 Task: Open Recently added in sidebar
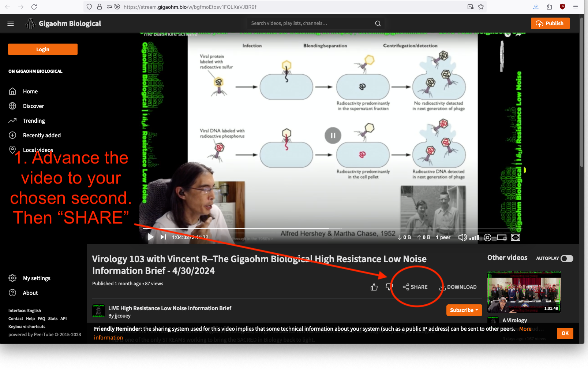(x=42, y=136)
